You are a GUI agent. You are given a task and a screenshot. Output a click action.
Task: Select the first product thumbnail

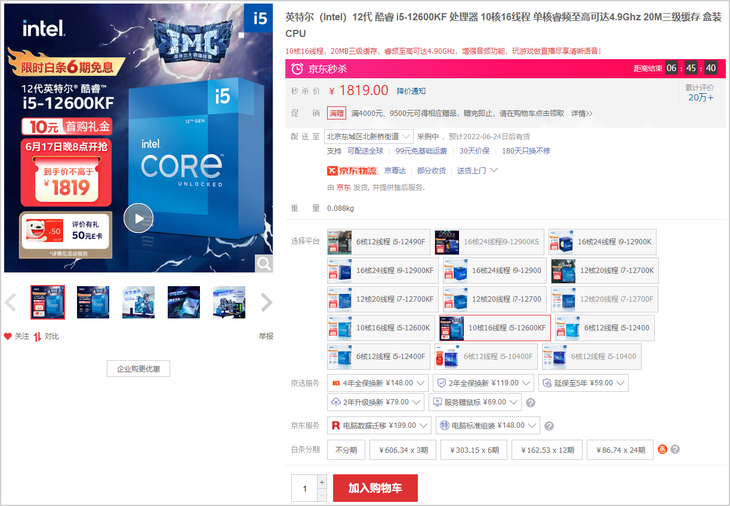[x=47, y=302]
